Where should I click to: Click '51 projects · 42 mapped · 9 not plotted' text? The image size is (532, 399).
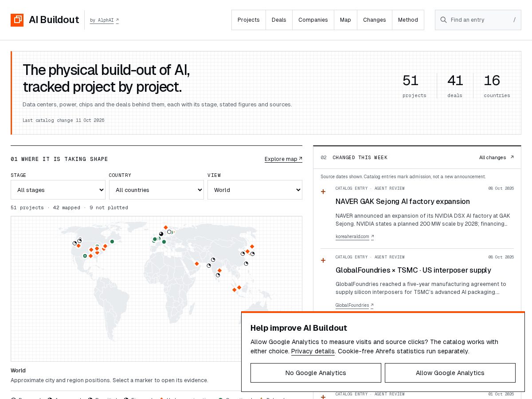point(69,207)
